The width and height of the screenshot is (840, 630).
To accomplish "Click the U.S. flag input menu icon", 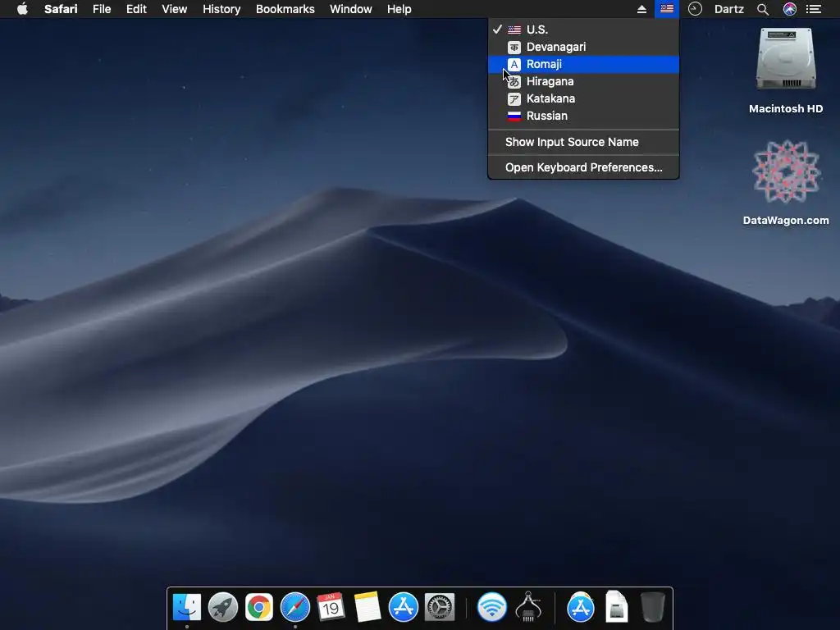I will tap(666, 9).
